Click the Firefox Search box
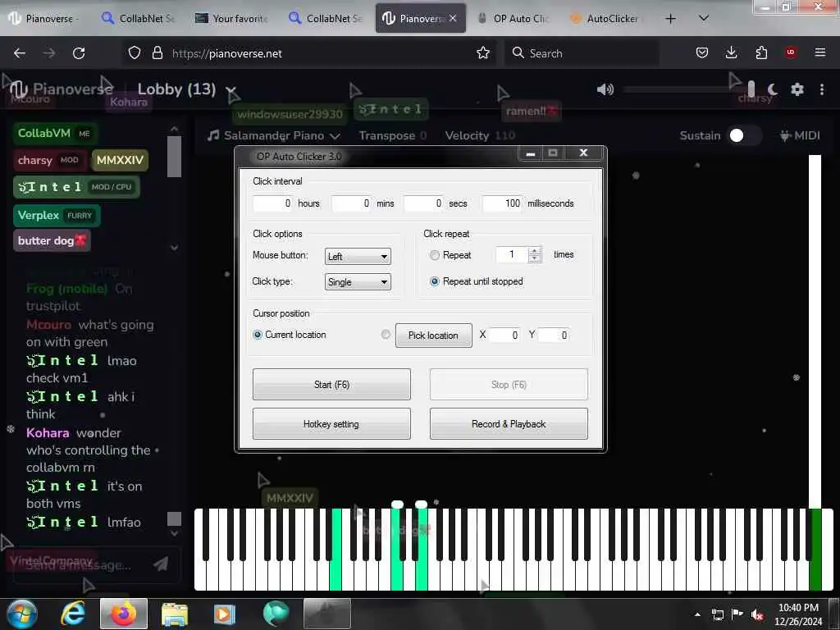 [x=582, y=53]
